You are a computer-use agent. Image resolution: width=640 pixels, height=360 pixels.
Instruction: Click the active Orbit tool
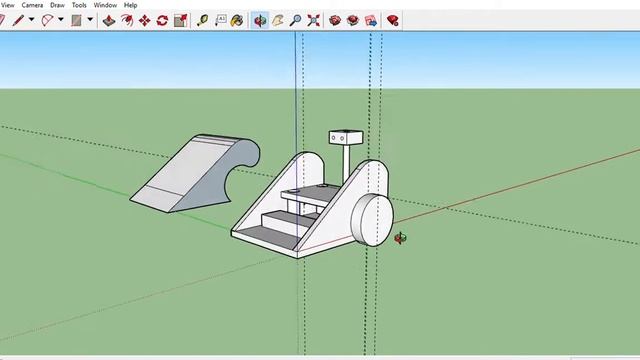260,20
